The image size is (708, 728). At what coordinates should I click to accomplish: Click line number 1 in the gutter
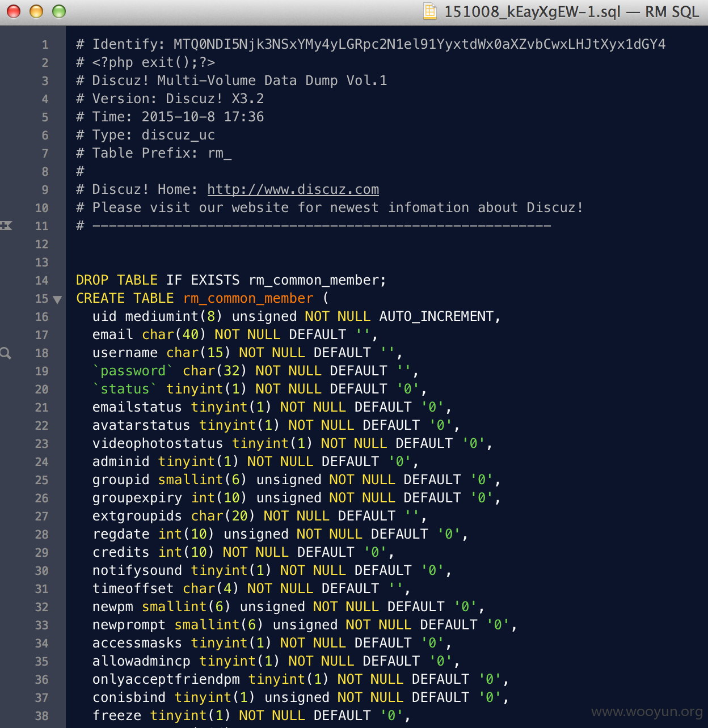pos(45,45)
